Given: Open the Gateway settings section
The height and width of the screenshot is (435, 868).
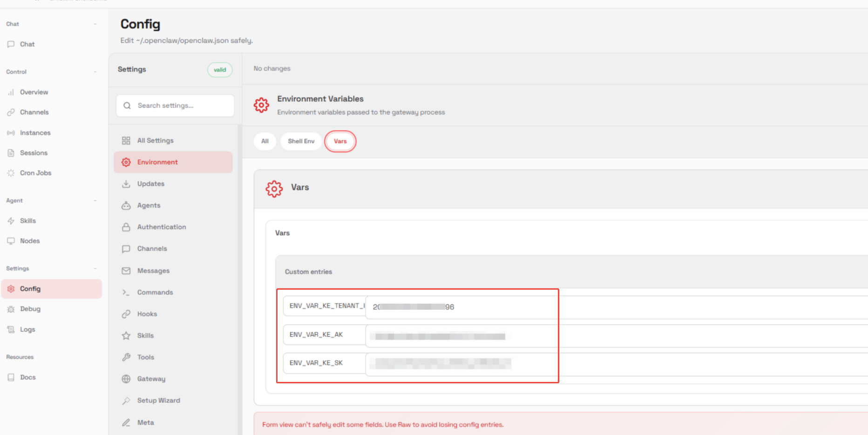Looking at the screenshot, I should [x=151, y=379].
